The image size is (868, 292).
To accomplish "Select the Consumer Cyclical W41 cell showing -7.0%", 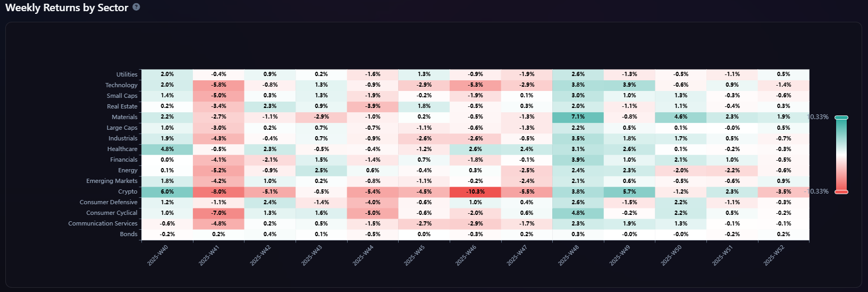I will click(218, 213).
